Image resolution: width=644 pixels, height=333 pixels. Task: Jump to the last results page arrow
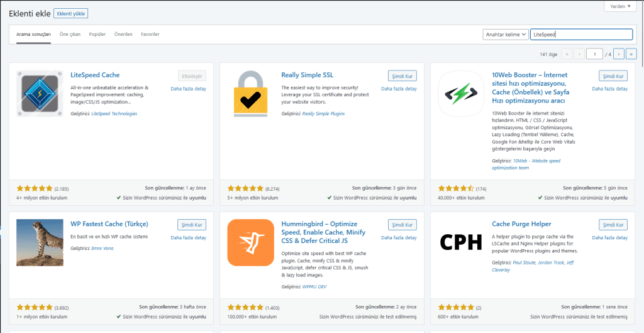(631, 54)
